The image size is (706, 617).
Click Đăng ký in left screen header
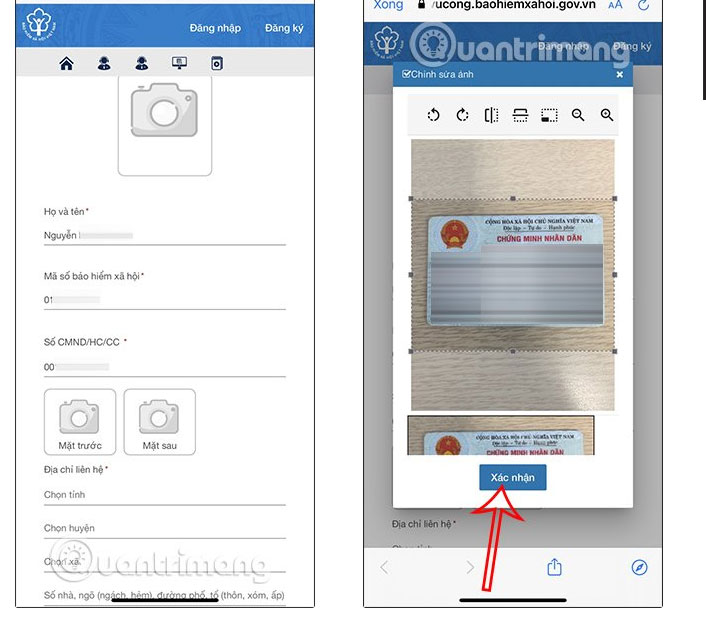click(x=284, y=28)
